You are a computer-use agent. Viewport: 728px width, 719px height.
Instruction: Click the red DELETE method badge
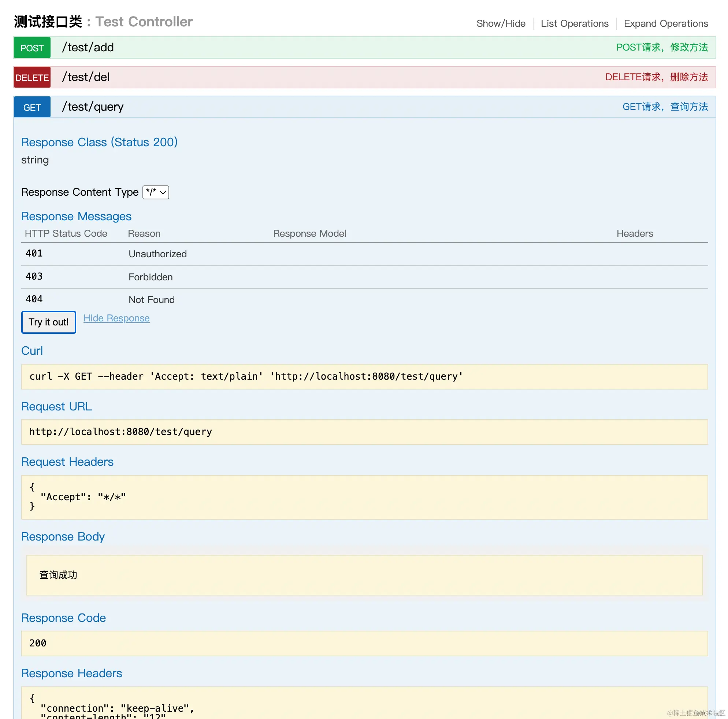tap(32, 78)
